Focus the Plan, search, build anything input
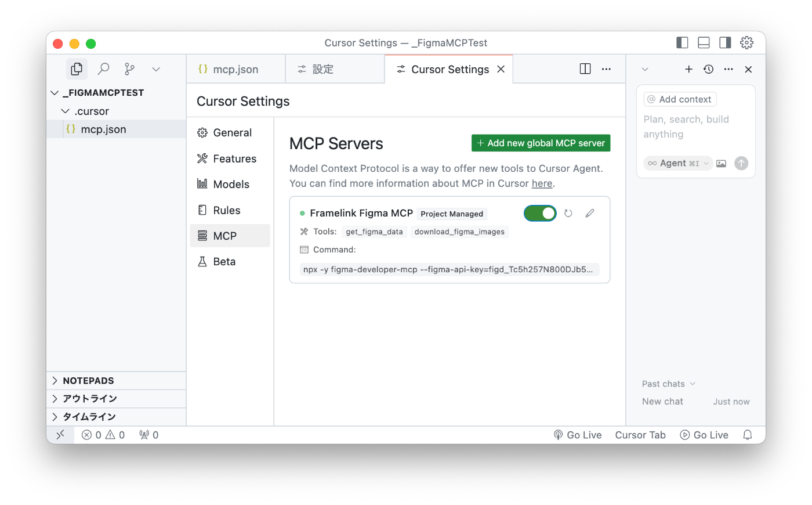 coord(696,127)
